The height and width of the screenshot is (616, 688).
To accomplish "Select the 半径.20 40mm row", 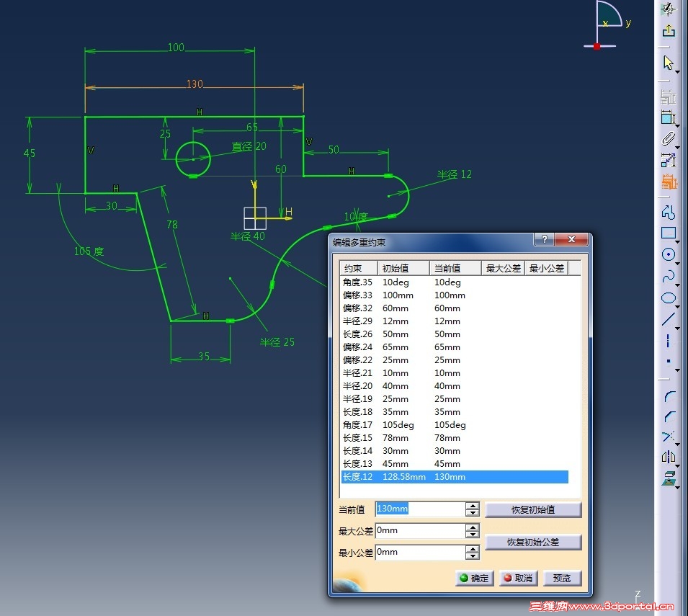I will click(x=455, y=386).
